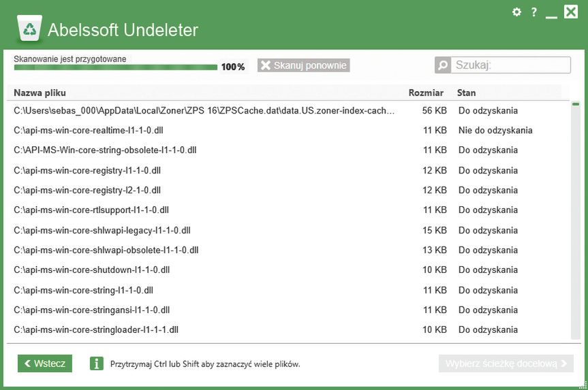Click the 56 KB size value
Screen dimensions: 588x390
(434, 110)
